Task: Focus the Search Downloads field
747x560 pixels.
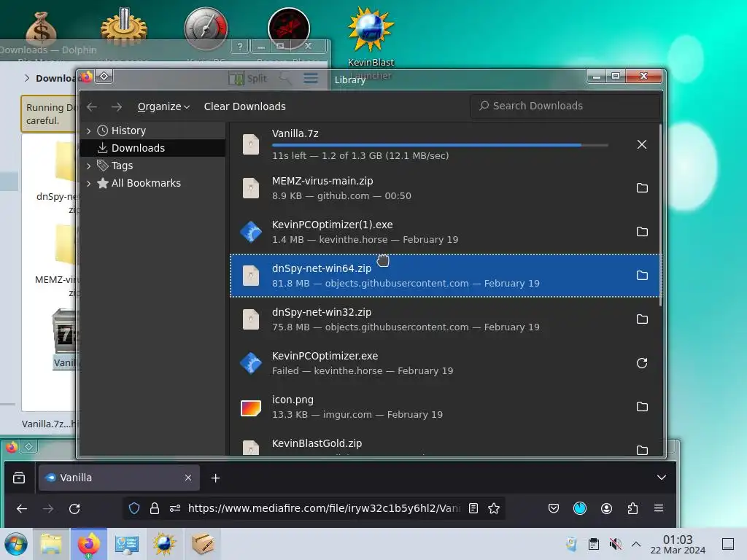Action: pyautogui.click(x=565, y=106)
